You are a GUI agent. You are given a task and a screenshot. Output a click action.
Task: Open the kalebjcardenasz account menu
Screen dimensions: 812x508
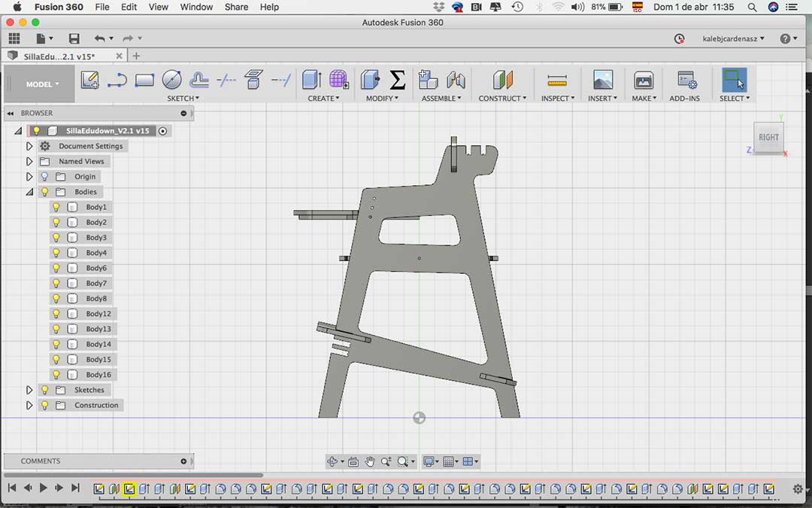click(x=732, y=38)
